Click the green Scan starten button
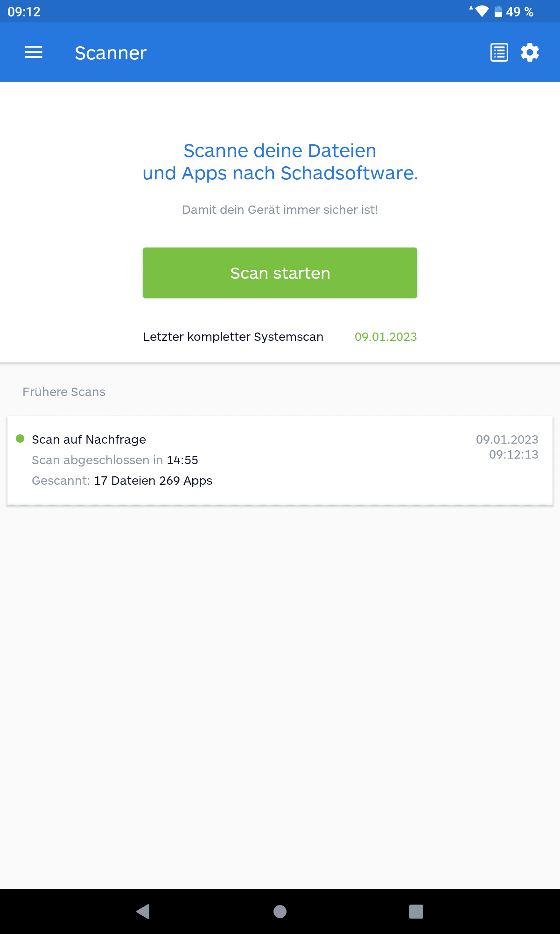 click(280, 273)
